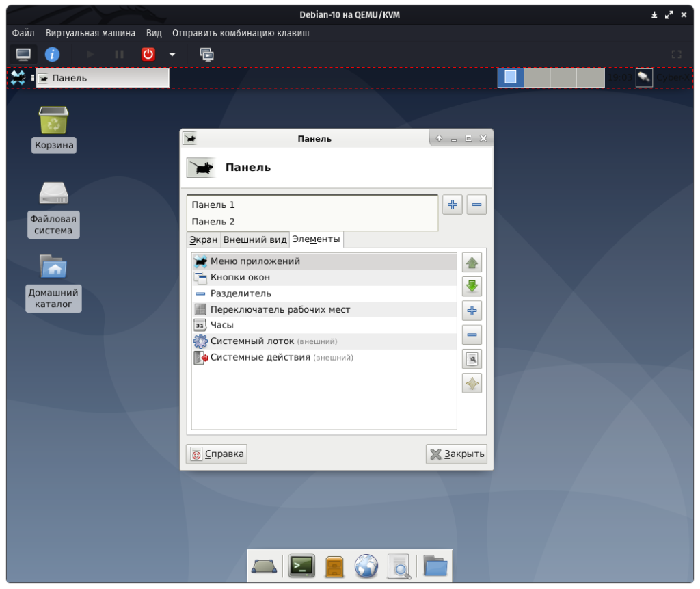Open properties of the selected panel item
This screenshot has width=700, height=589.
tap(472, 358)
